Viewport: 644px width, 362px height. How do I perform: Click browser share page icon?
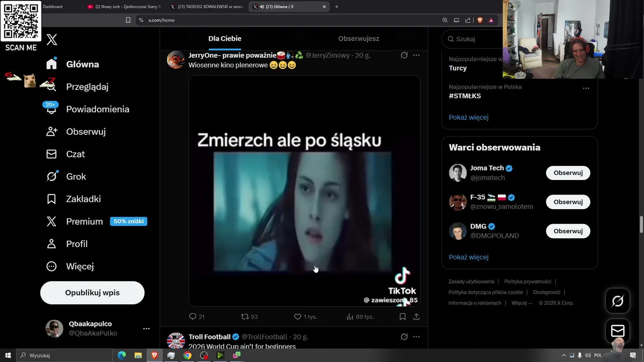(x=468, y=20)
